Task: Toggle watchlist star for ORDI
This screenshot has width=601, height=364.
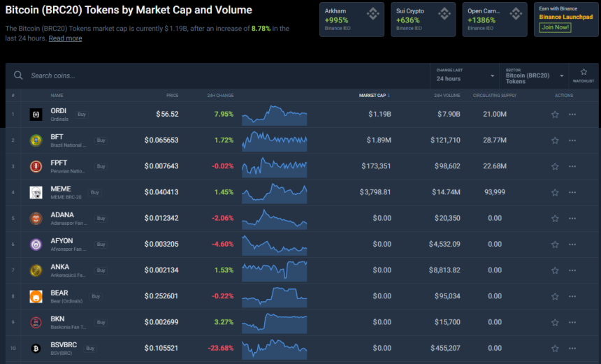Action: pyautogui.click(x=555, y=115)
